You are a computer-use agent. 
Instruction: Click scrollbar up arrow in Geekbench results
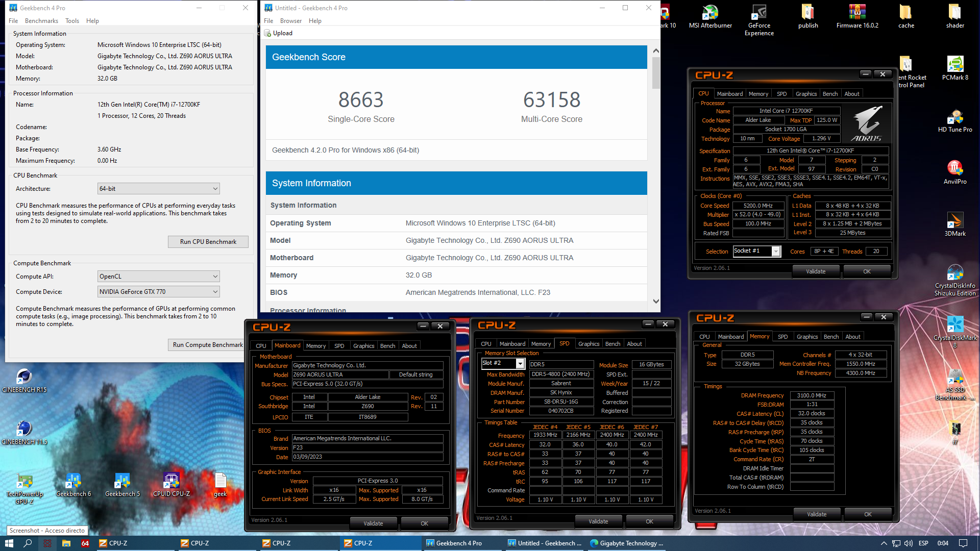point(656,51)
